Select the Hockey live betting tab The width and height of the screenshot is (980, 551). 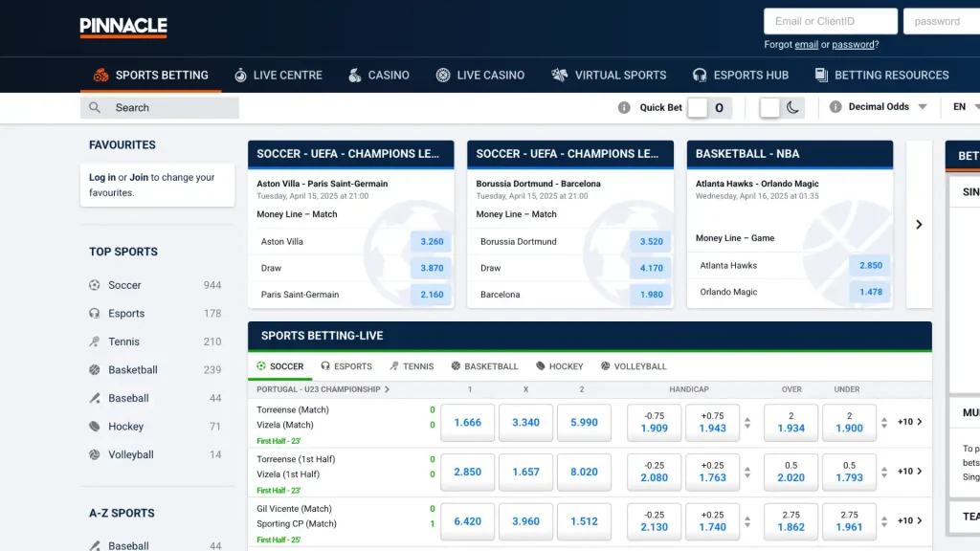pos(559,366)
